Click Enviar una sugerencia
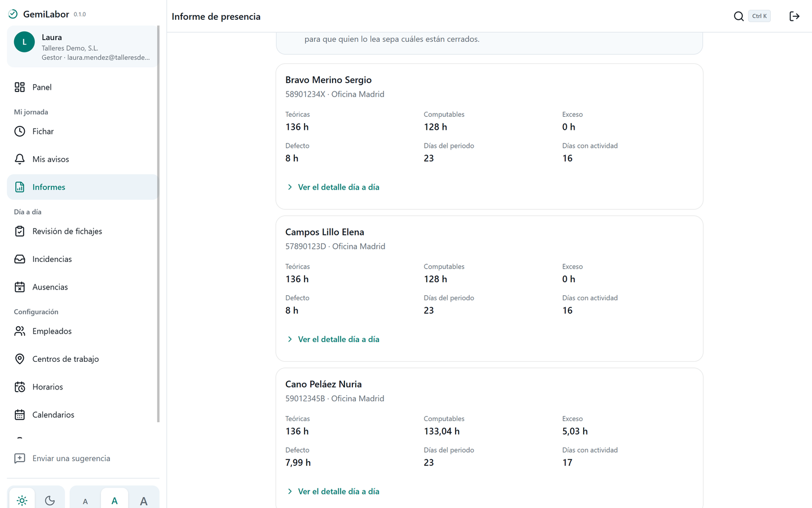 pos(82,458)
